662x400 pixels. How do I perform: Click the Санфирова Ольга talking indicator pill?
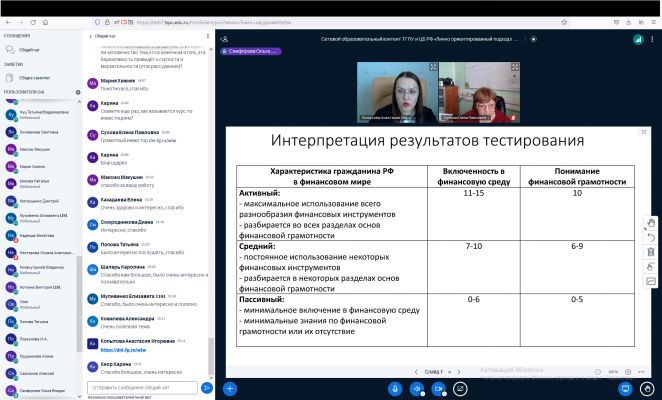point(251,51)
